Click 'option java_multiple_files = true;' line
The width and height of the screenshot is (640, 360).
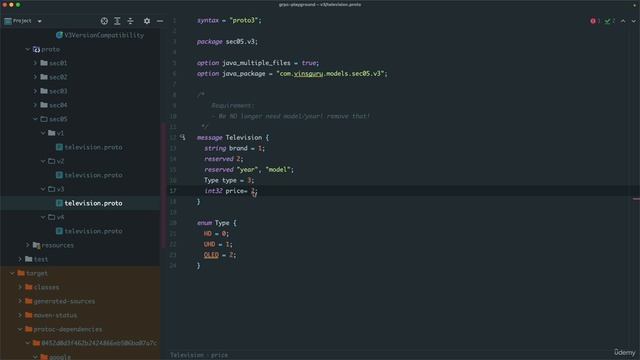point(258,63)
